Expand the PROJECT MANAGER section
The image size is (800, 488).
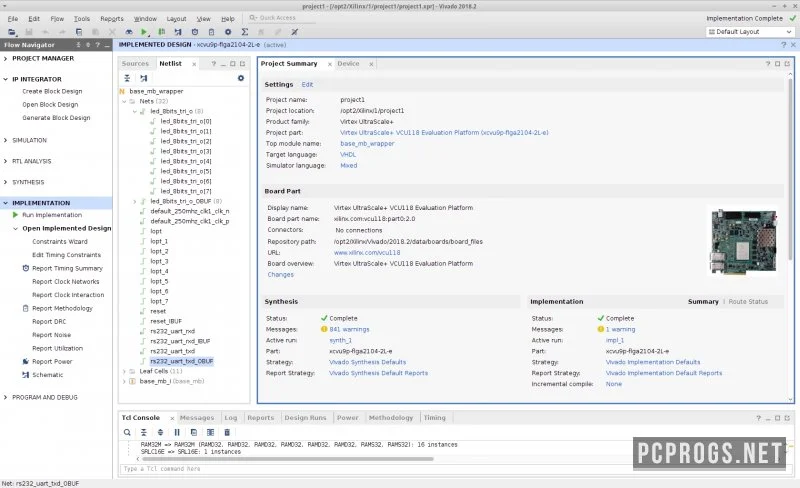[x=6, y=59]
